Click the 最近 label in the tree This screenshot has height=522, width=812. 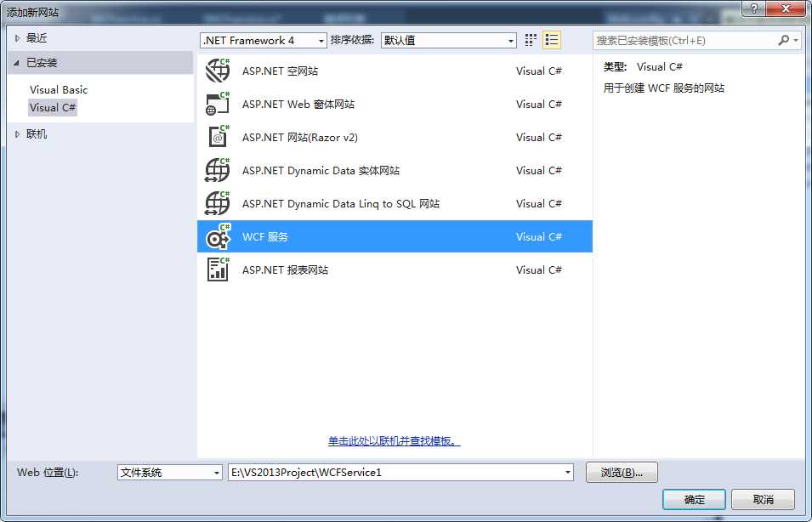[37, 37]
